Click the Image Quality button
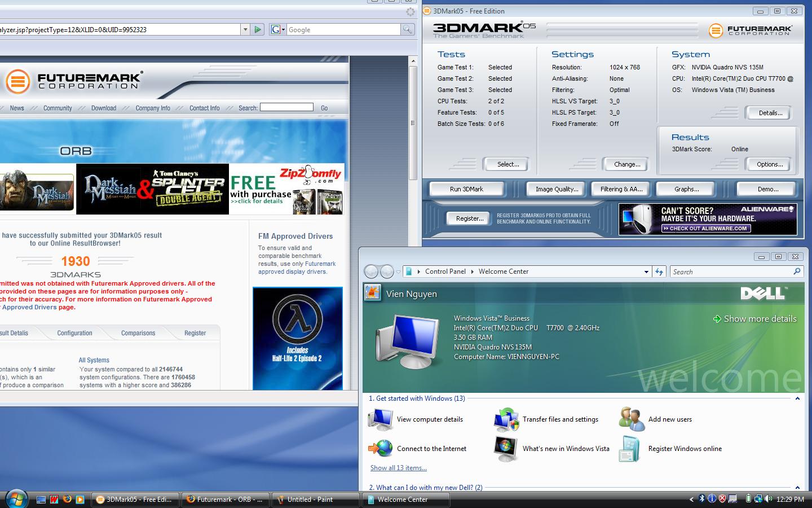Viewport: 812px width, 508px height. point(557,189)
